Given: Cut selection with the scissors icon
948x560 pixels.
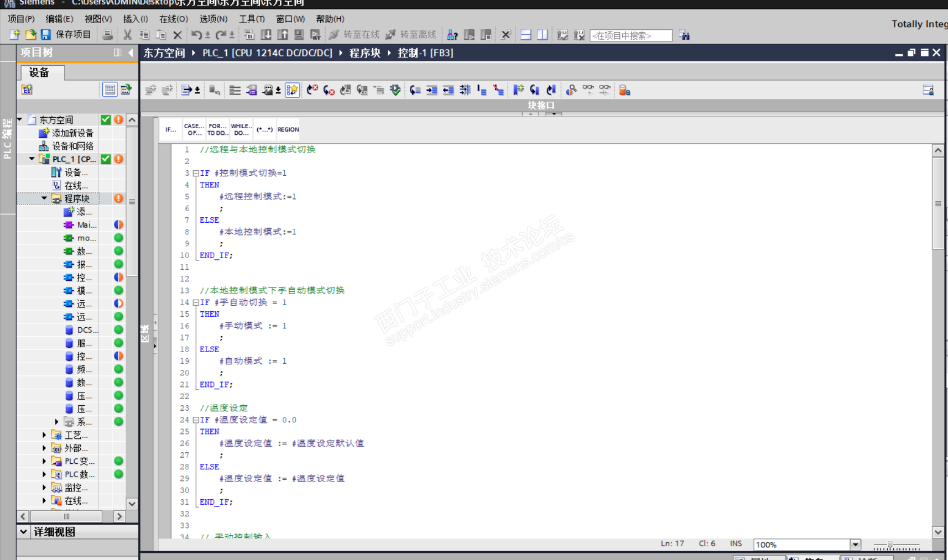Looking at the screenshot, I should 127,35.
